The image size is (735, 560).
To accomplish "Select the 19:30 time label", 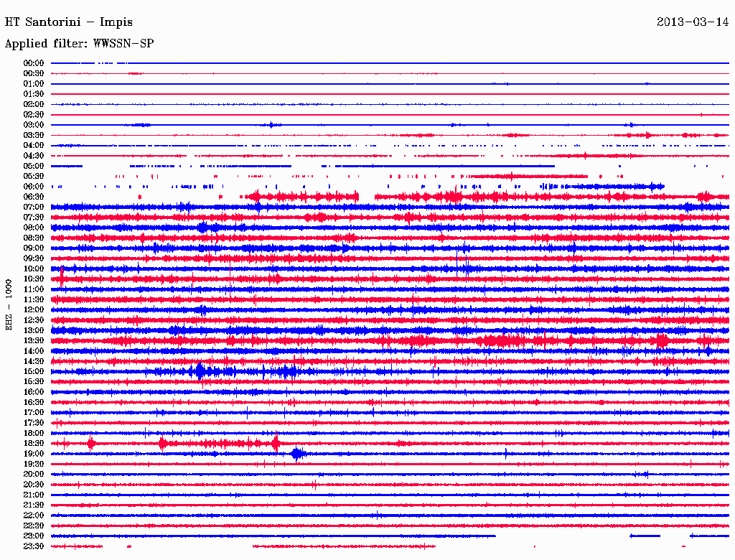I will point(34,465).
